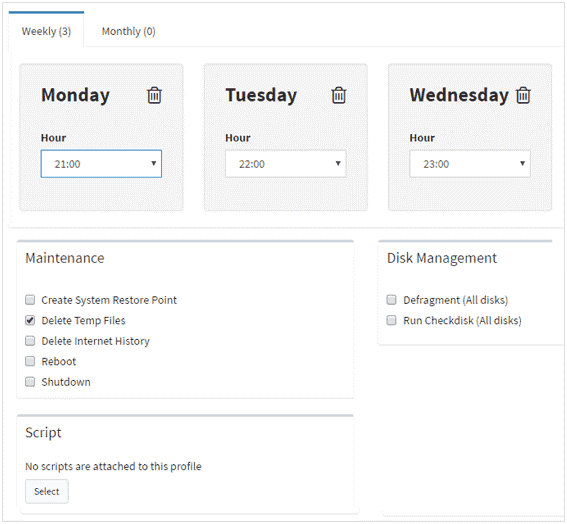Click the Reboot option label text

click(59, 362)
